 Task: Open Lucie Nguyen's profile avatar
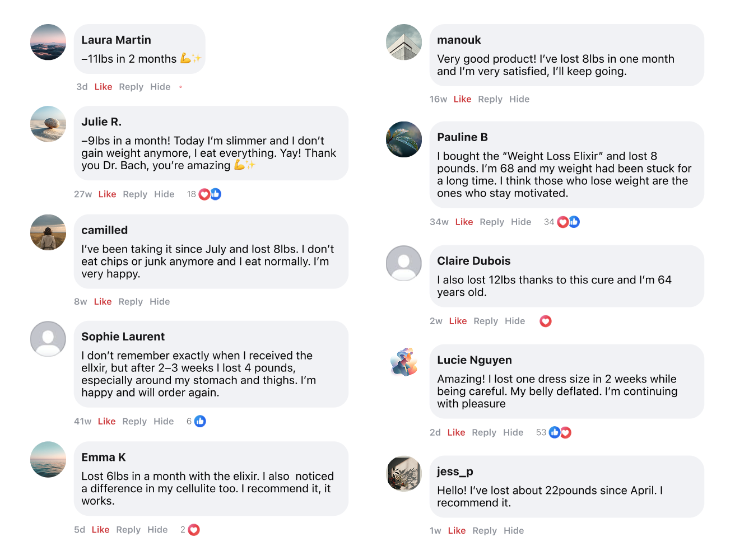404,362
